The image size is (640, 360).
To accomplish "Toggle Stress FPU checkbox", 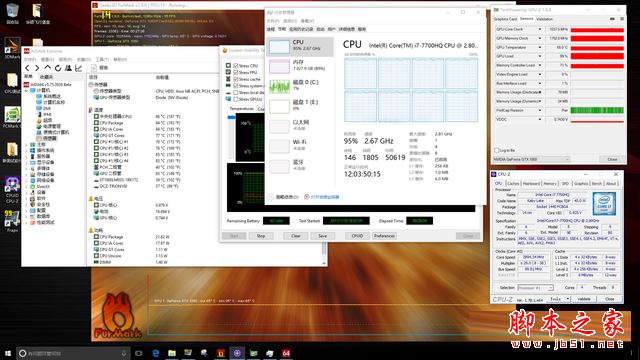I will click(236, 72).
